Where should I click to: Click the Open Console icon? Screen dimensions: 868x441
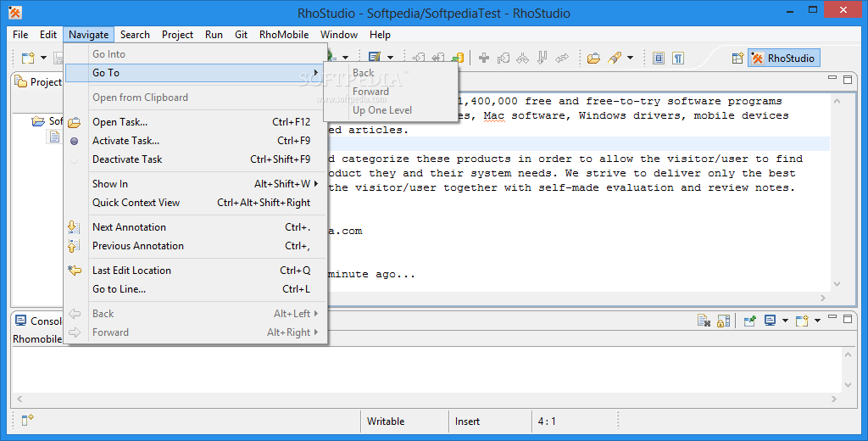[x=802, y=321]
